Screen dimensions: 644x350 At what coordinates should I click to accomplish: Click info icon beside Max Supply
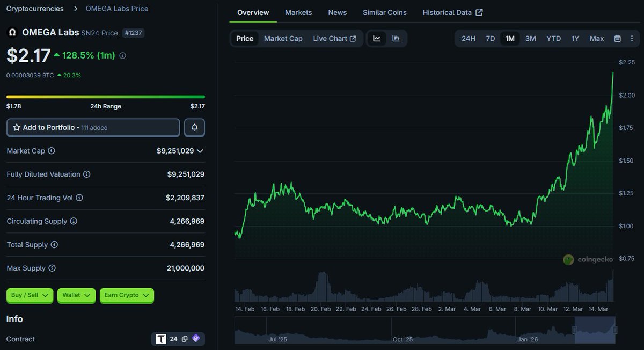click(52, 268)
